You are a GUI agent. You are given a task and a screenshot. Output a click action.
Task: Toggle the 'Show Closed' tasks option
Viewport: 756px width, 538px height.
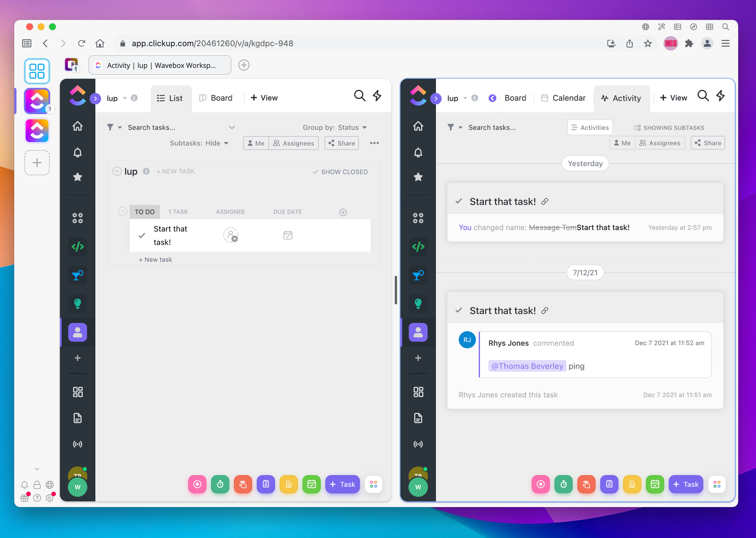point(339,172)
